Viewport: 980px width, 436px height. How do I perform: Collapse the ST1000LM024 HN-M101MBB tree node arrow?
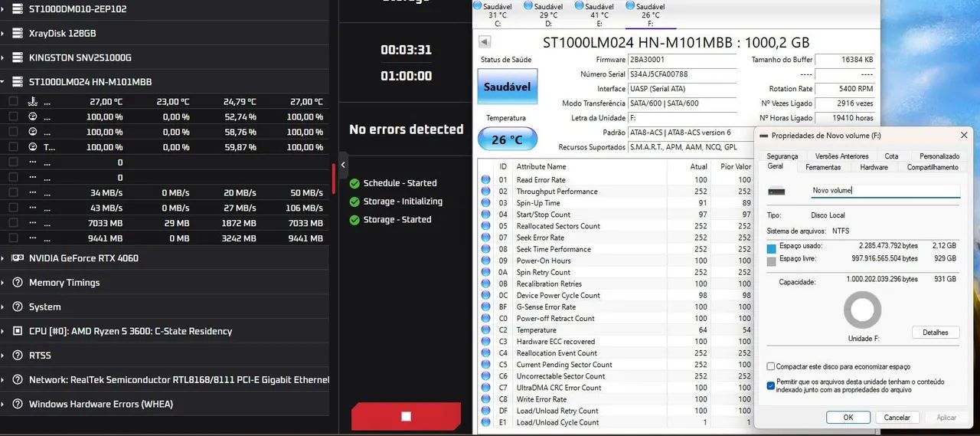click(3, 82)
